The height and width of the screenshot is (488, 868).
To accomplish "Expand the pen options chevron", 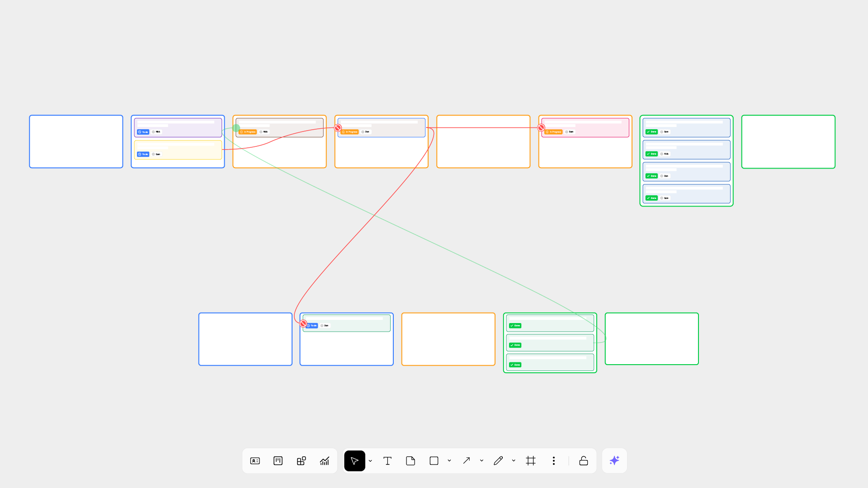I will click(x=514, y=461).
